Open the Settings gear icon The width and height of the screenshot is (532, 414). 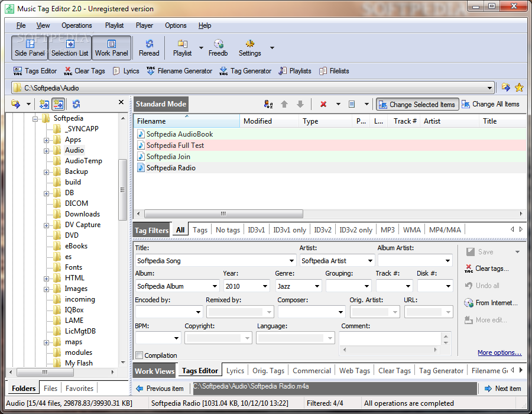click(249, 48)
